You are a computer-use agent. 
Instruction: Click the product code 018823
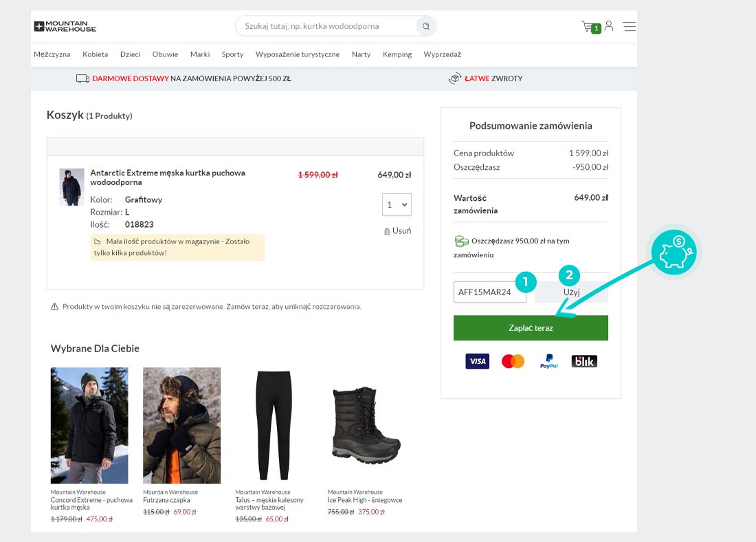[x=140, y=224]
